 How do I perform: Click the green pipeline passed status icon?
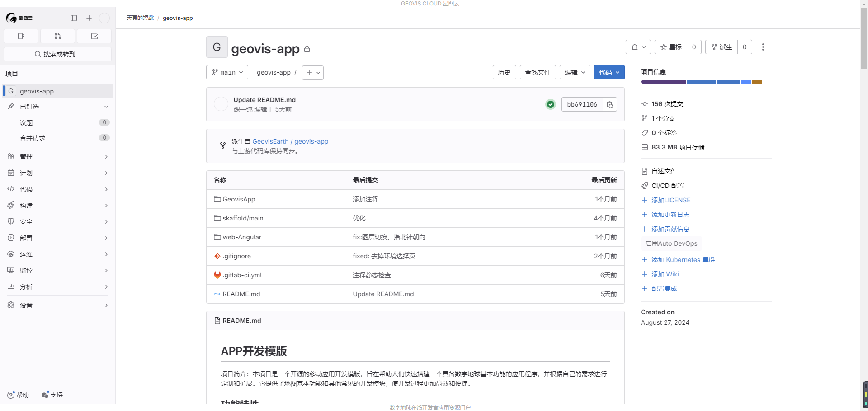pyautogui.click(x=551, y=104)
